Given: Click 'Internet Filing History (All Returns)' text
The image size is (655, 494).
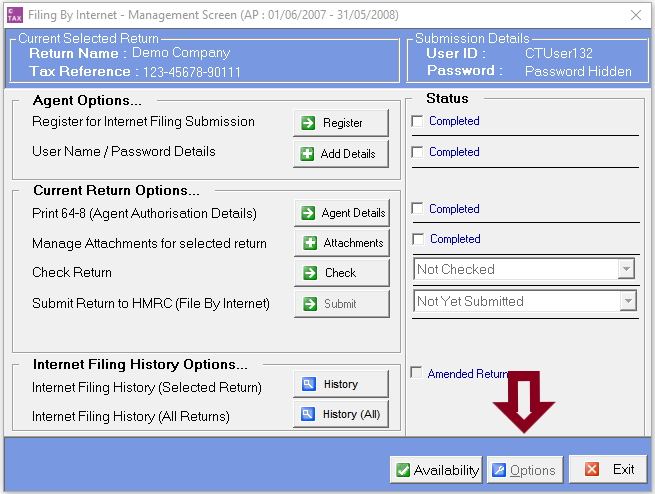Looking at the screenshot, I should 131,416.
